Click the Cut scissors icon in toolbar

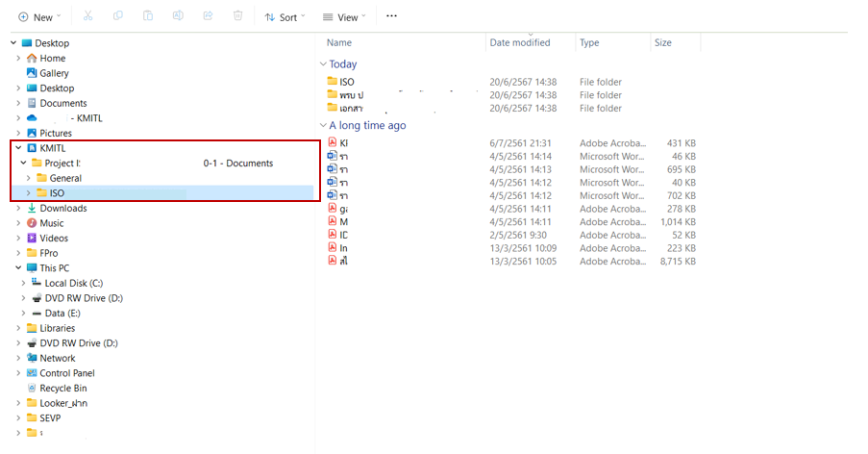[87, 16]
